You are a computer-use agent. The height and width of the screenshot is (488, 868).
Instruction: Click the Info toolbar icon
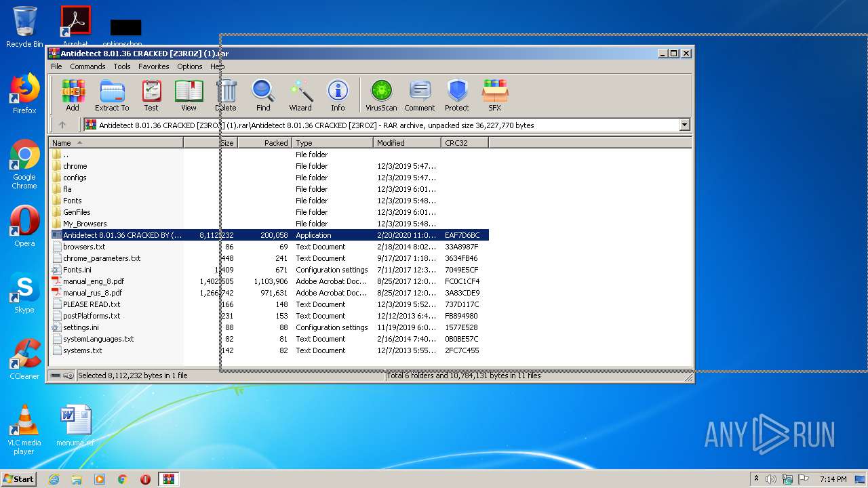338,96
